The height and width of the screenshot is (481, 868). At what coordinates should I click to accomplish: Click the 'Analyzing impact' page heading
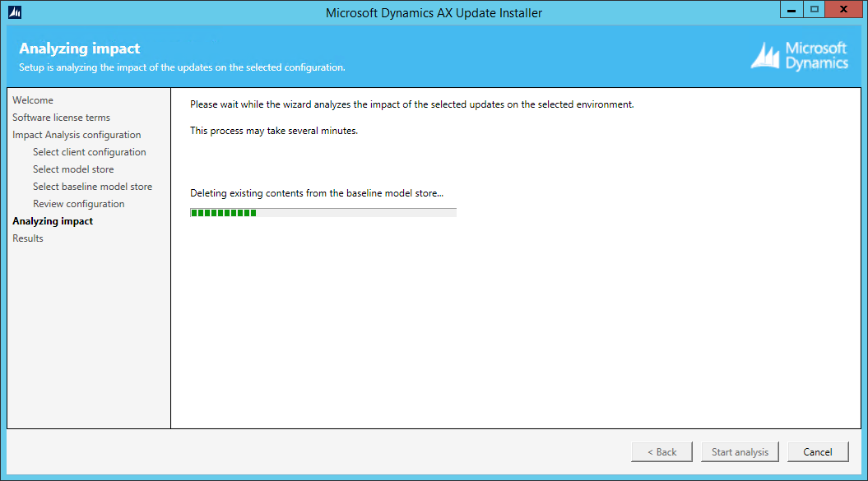coord(80,49)
